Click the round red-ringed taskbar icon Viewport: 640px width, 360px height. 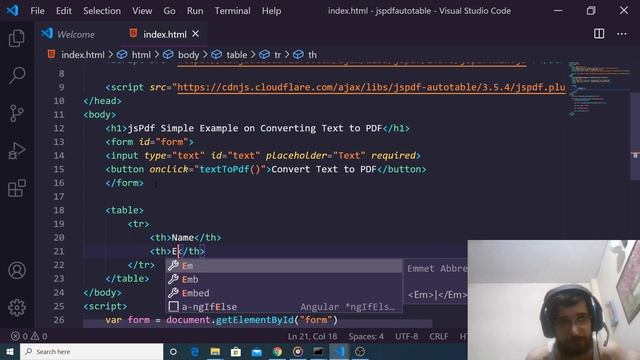pyautogui.click(x=298, y=351)
